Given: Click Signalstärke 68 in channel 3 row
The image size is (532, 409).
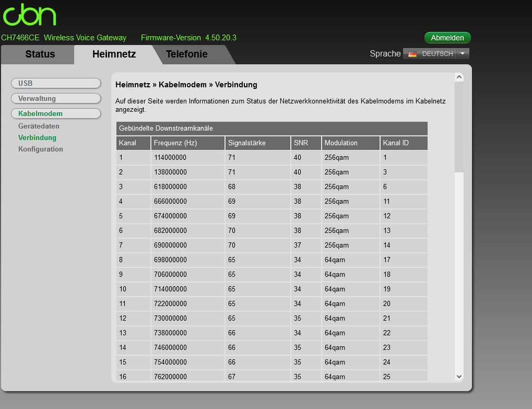Looking at the screenshot, I should [x=232, y=187].
